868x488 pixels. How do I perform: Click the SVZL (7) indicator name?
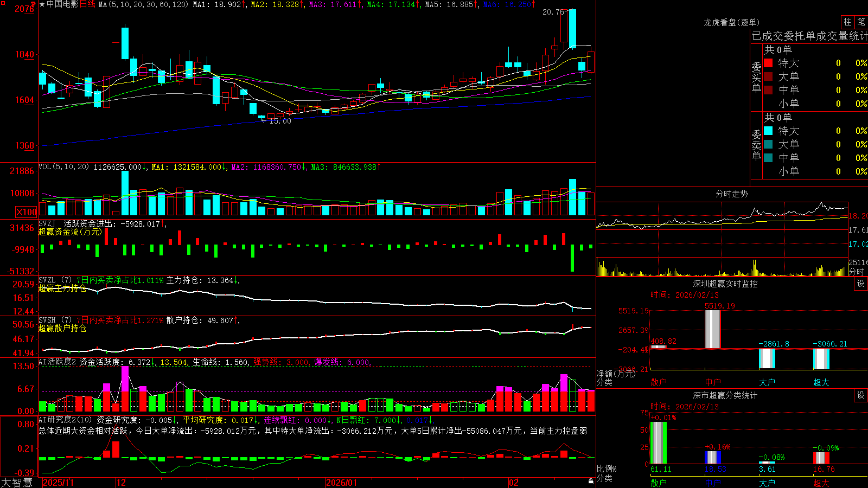point(55,280)
